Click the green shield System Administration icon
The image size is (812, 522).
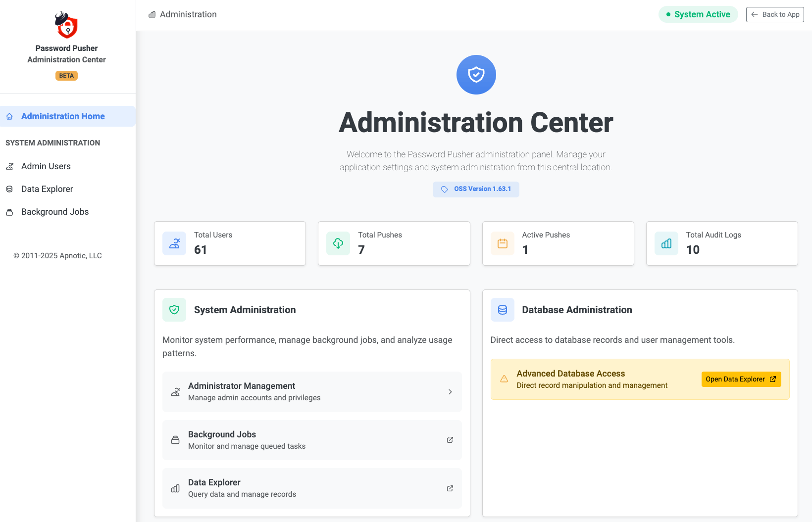[x=174, y=310]
